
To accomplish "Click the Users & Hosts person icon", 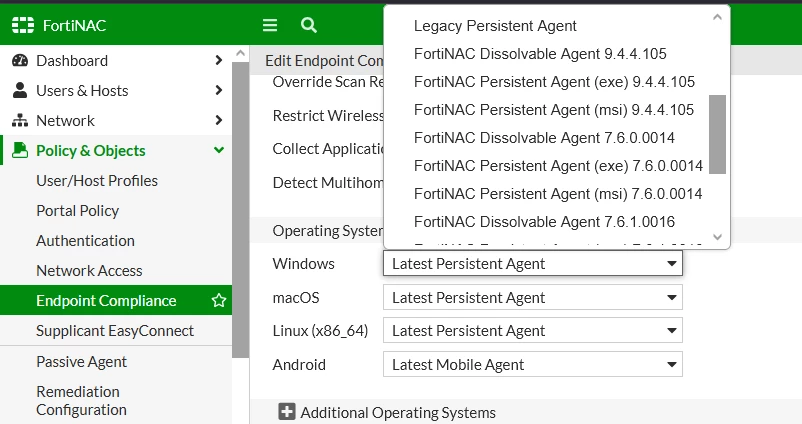I will [x=20, y=90].
